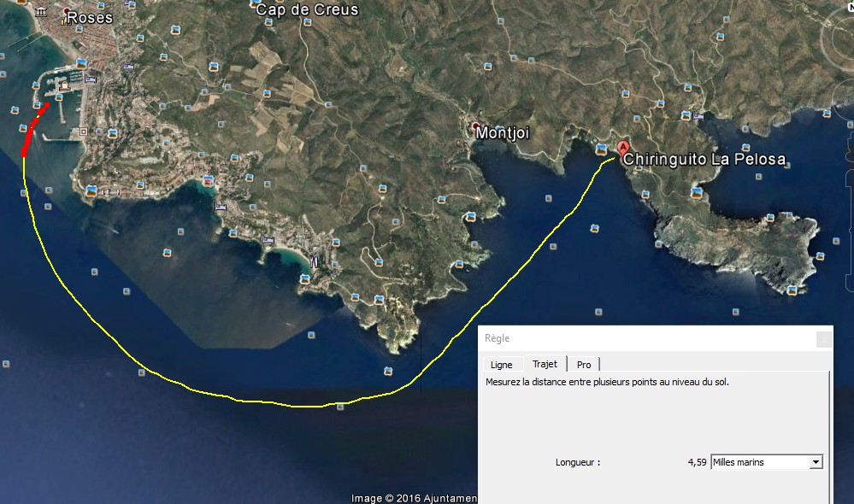Select the Cap de Creus label
This screenshot has width=854, height=504.
(307, 9)
